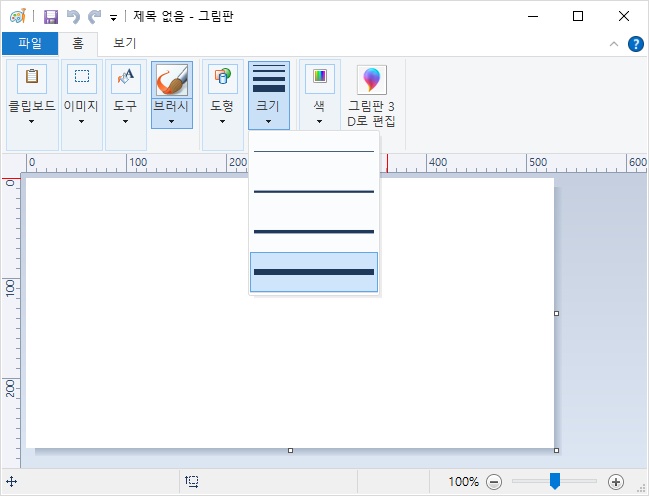
Task: Minimize the Paint window
Action: click(x=533, y=17)
